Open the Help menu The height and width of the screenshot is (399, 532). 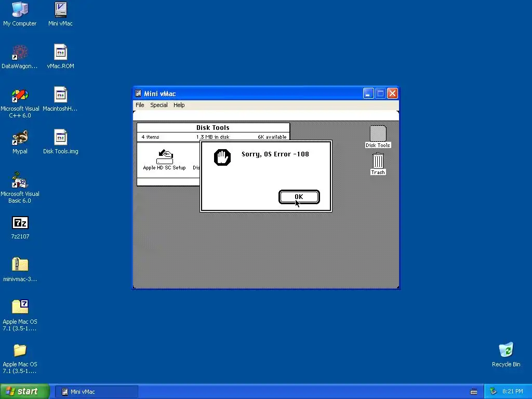tap(179, 105)
